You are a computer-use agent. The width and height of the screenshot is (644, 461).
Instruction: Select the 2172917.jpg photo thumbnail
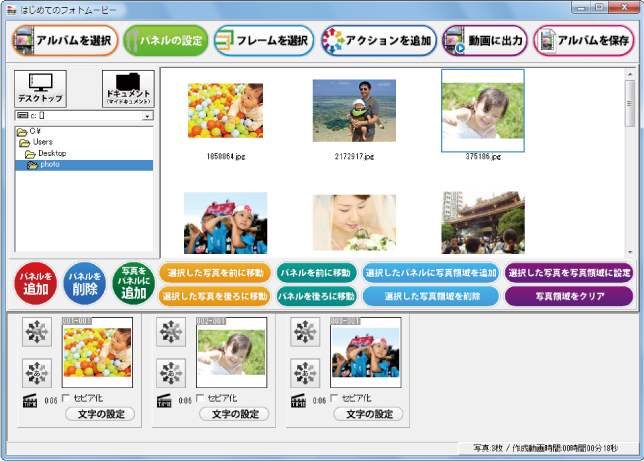click(354, 110)
